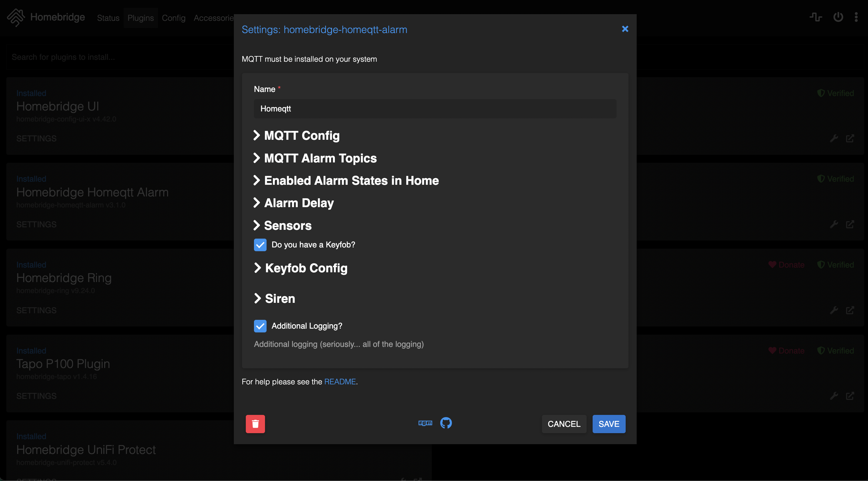
Task: Click the Homebridge logo icon
Action: 16,17
